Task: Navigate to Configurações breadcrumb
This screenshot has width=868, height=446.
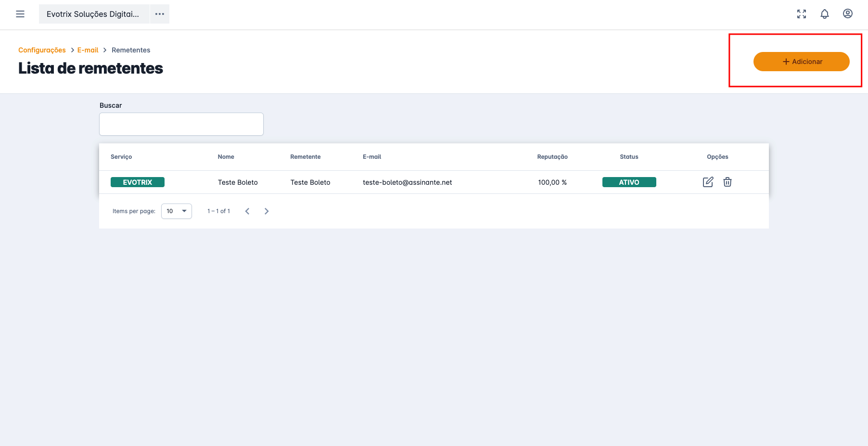Action: (x=42, y=50)
